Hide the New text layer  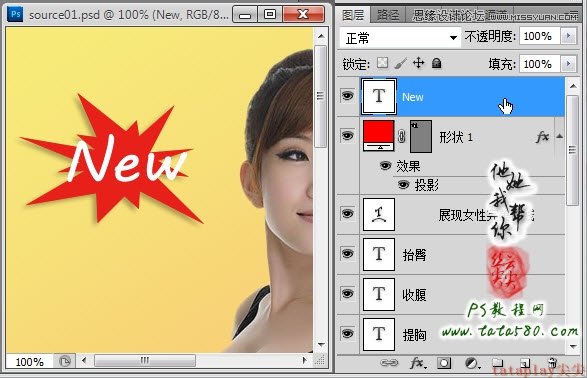(x=347, y=96)
